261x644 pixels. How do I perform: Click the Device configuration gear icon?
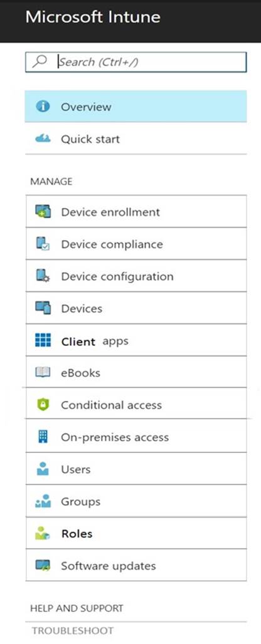pos(43,276)
